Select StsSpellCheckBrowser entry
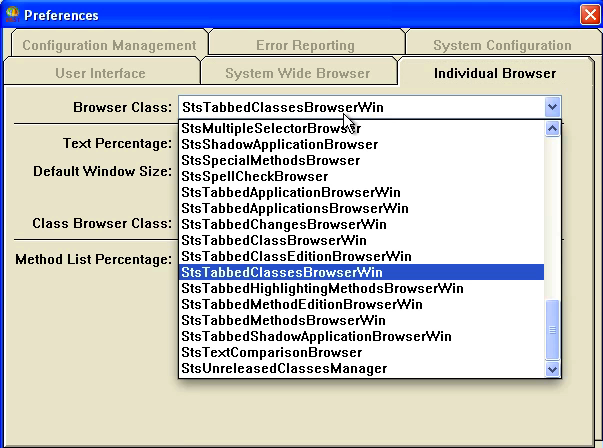This screenshot has width=603, height=448. pyautogui.click(x=362, y=177)
